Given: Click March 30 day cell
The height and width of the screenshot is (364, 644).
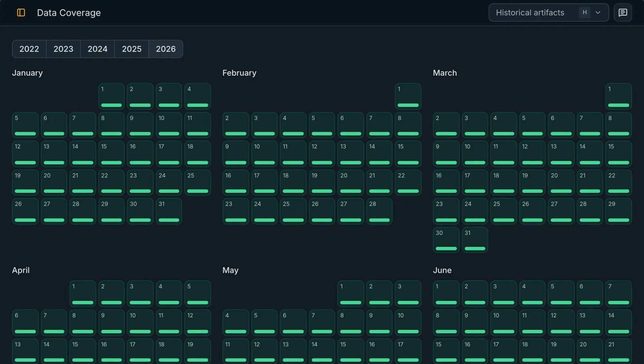Looking at the screenshot, I should (x=446, y=240).
